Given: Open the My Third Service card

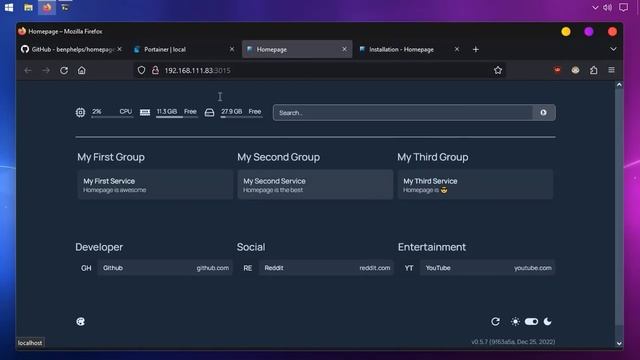Looking at the screenshot, I should click(475, 185).
